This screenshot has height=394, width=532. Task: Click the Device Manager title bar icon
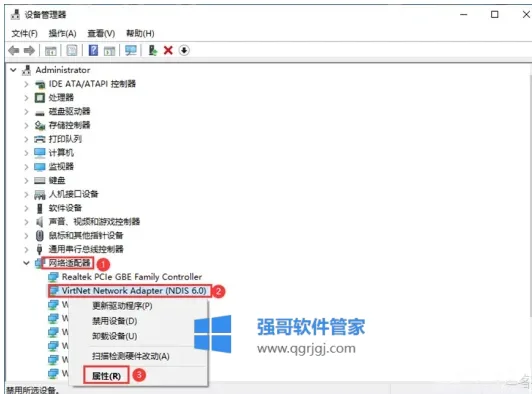click(x=15, y=14)
